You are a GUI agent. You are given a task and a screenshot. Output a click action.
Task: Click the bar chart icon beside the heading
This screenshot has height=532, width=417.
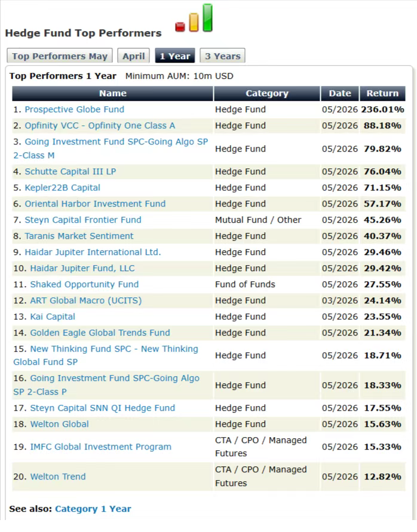coord(194,19)
